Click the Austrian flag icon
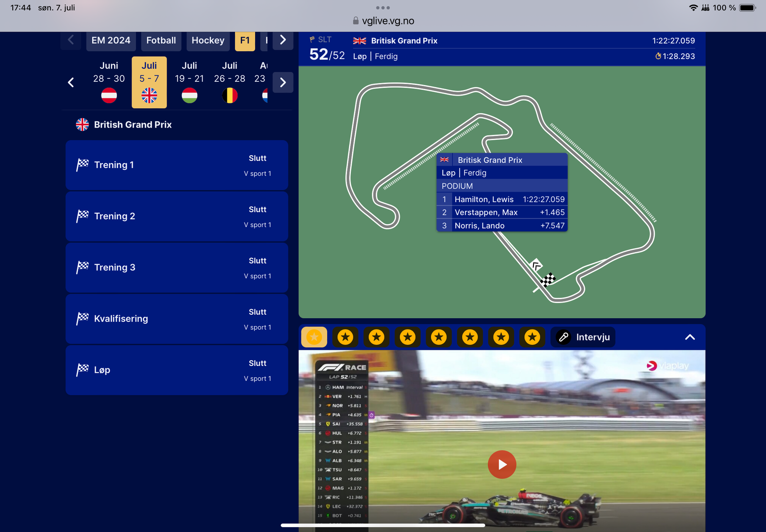The height and width of the screenshot is (532, 766). tap(109, 95)
